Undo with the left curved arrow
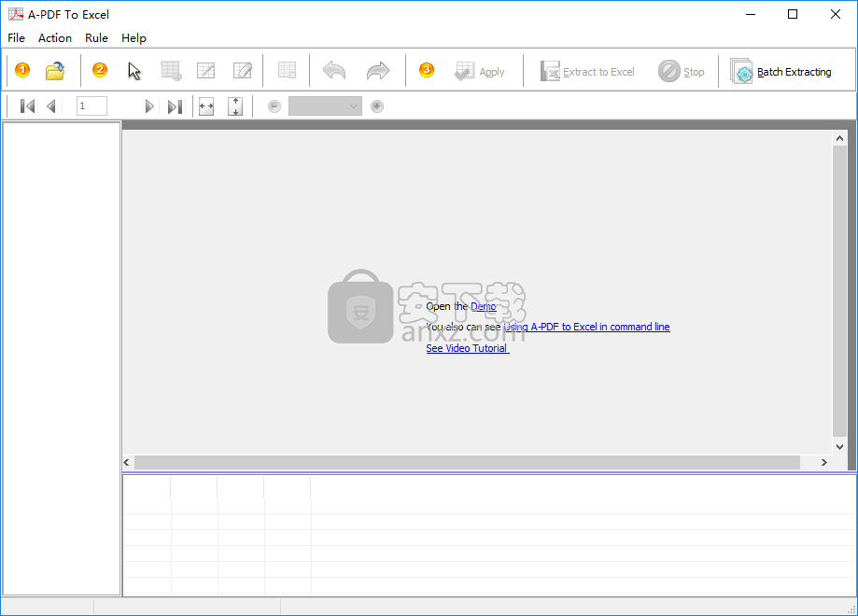 pyautogui.click(x=334, y=71)
